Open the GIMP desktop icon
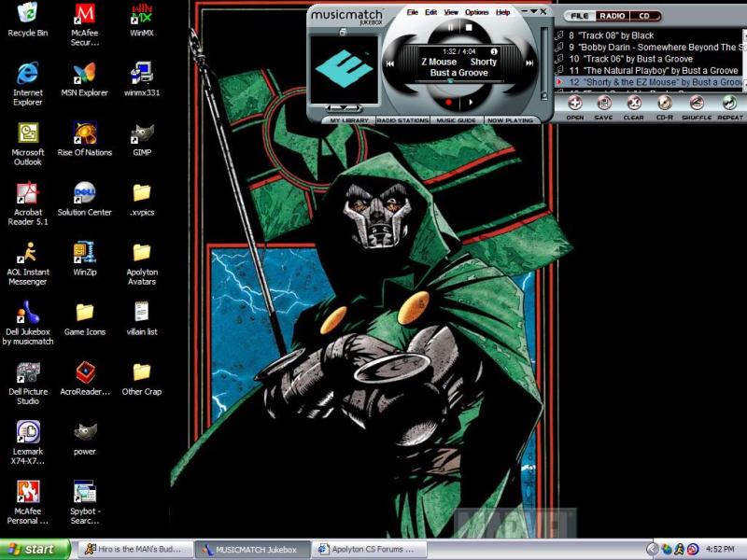The width and height of the screenshot is (747, 560). click(142, 138)
